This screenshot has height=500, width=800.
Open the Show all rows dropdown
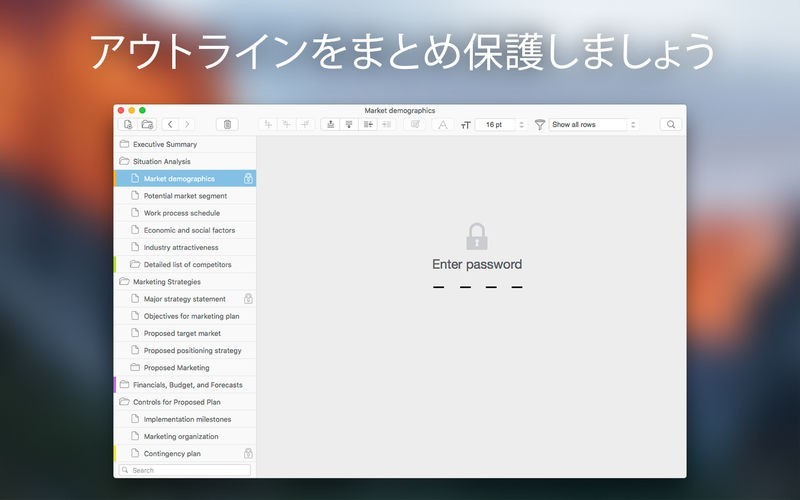click(x=592, y=125)
